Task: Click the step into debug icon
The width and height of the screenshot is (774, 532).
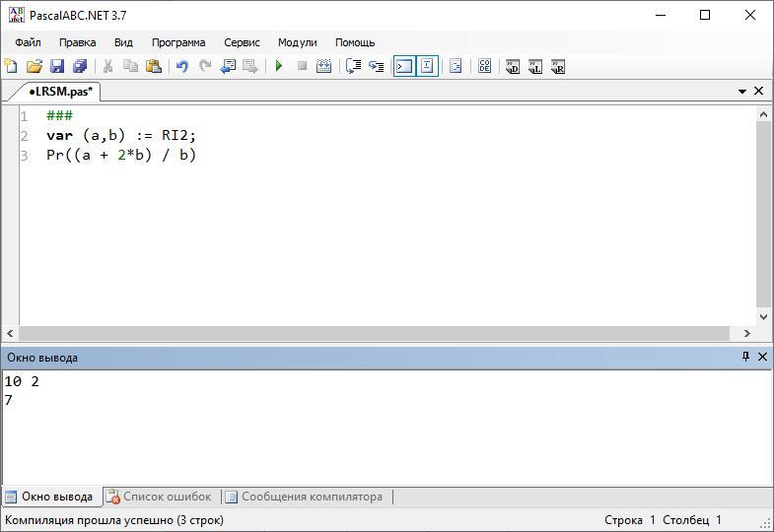Action: pyautogui.click(x=353, y=66)
